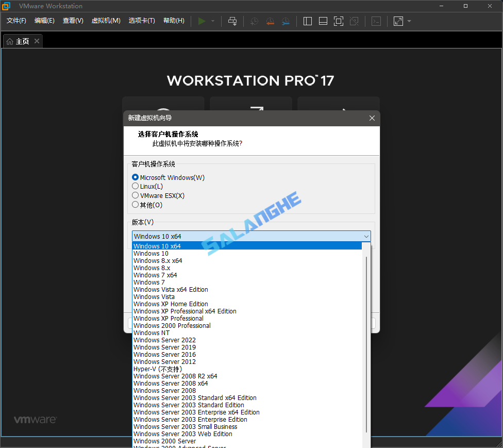
Task: Click the green Power On button
Action: pyautogui.click(x=202, y=21)
